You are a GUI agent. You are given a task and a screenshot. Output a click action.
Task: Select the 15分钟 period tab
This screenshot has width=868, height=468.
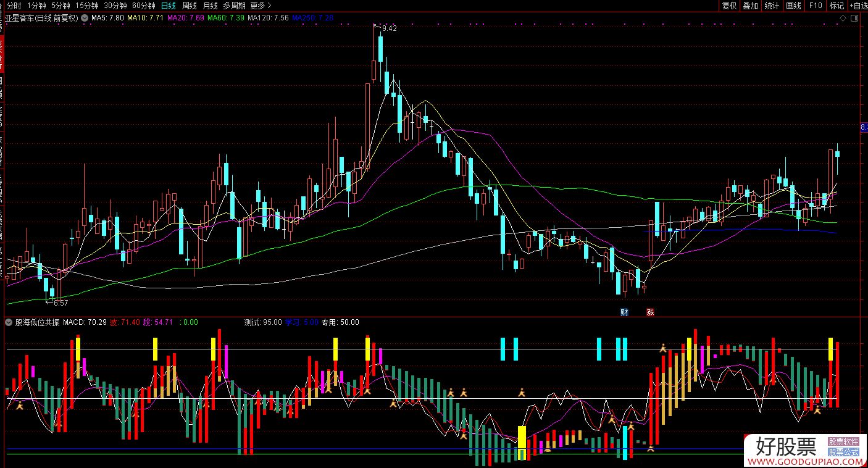click(87, 6)
